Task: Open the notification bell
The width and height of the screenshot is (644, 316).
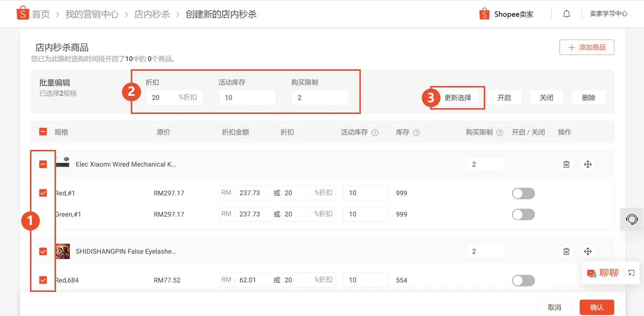Action: click(x=566, y=13)
